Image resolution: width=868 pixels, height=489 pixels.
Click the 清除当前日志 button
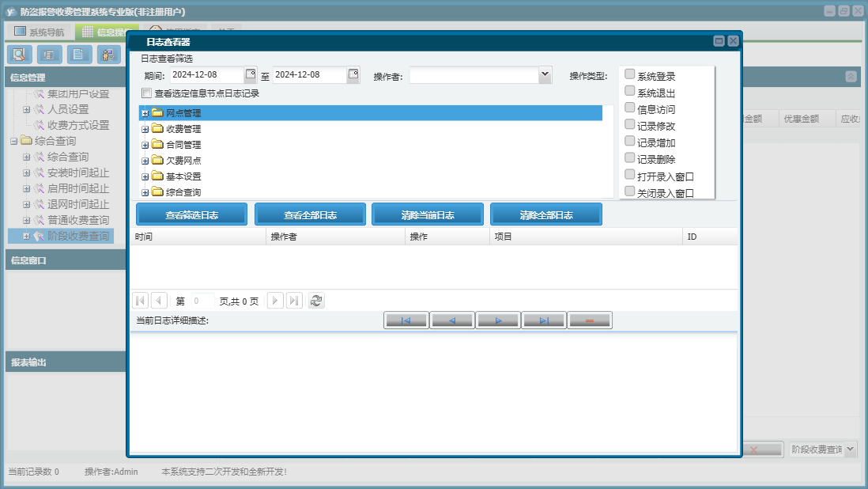tap(428, 214)
